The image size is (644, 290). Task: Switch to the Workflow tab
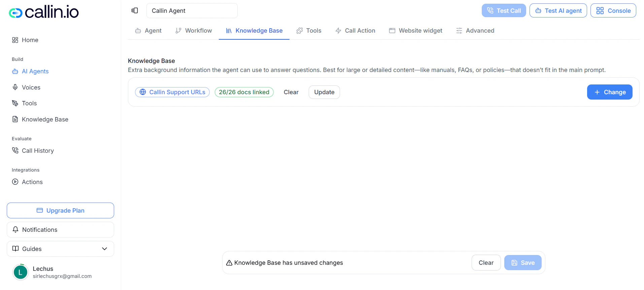coord(194,31)
